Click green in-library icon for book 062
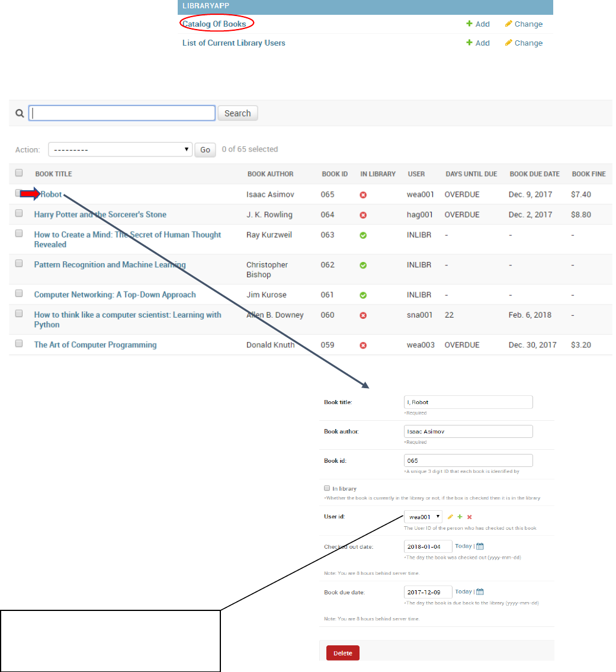Screen dimensions: 616x672 [x=363, y=265]
